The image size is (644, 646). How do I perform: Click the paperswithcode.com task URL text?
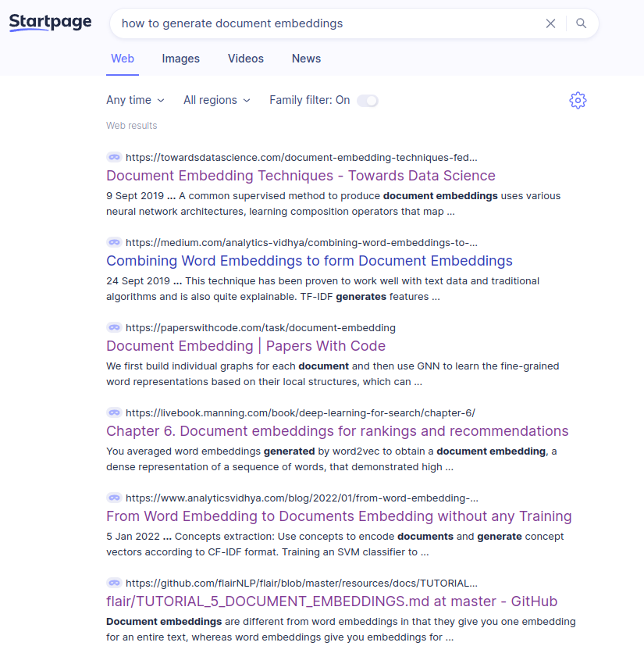(x=261, y=328)
